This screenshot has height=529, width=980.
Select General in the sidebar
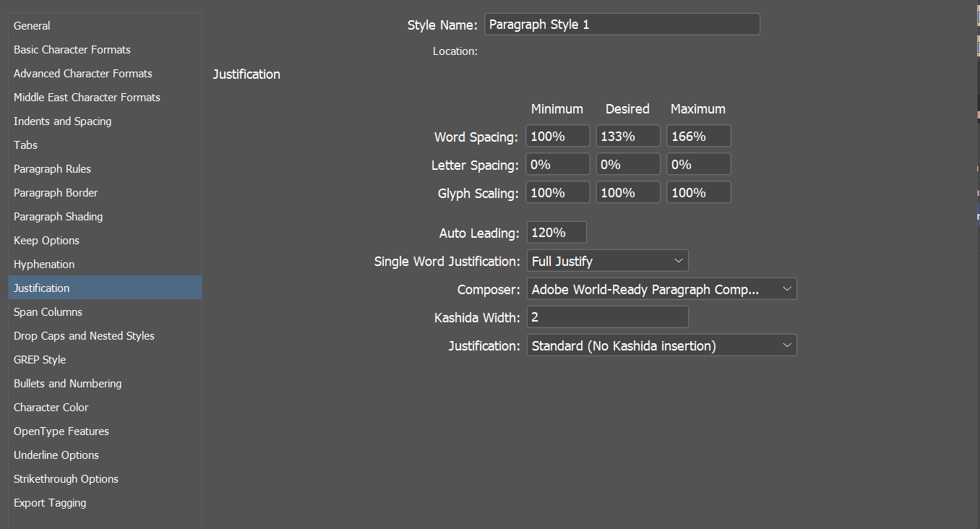pos(32,26)
